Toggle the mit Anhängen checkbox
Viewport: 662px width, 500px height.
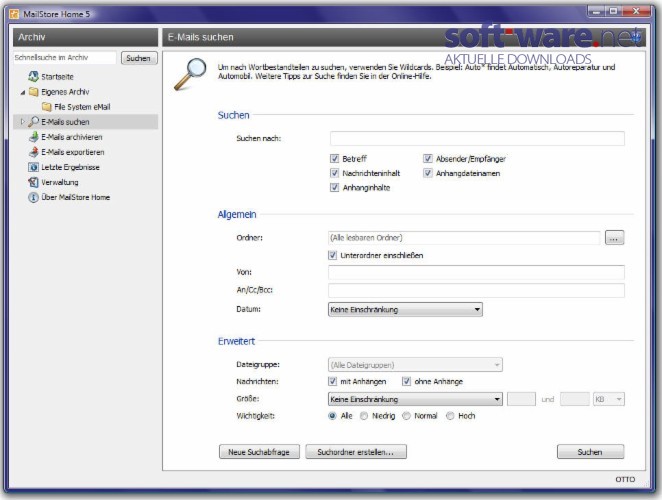333,381
